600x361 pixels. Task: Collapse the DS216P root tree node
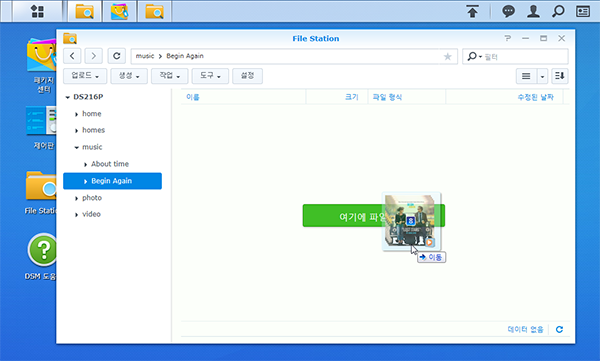click(x=67, y=97)
